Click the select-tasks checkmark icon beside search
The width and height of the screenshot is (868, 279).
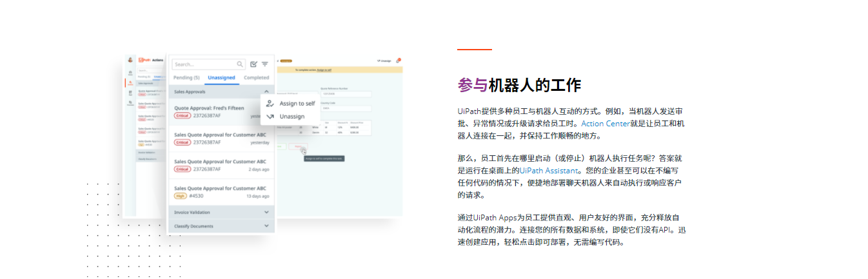click(x=253, y=64)
